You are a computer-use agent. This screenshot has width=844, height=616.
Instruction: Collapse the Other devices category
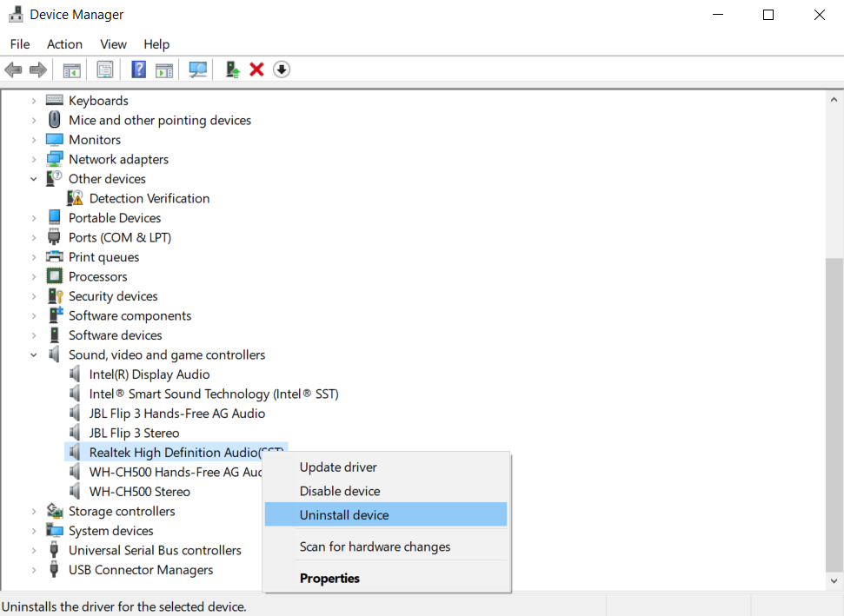click(x=33, y=179)
